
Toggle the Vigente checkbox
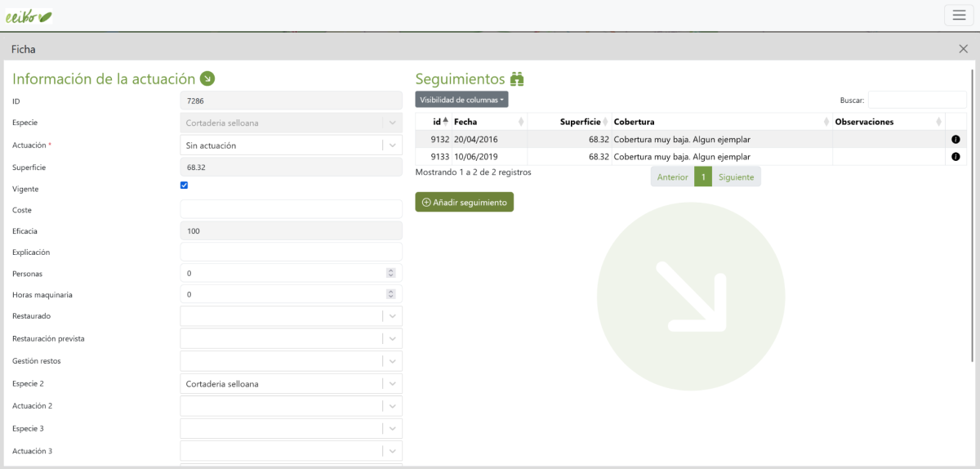click(x=184, y=185)
